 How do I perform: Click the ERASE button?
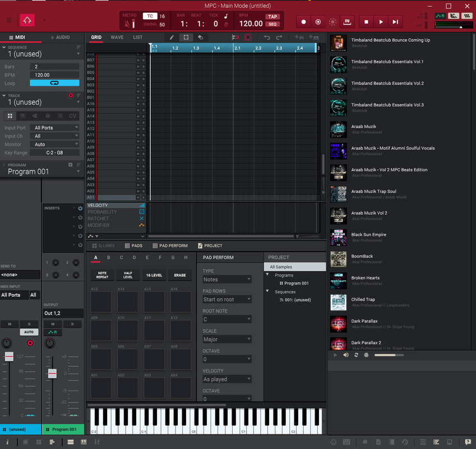click(180, 275)
